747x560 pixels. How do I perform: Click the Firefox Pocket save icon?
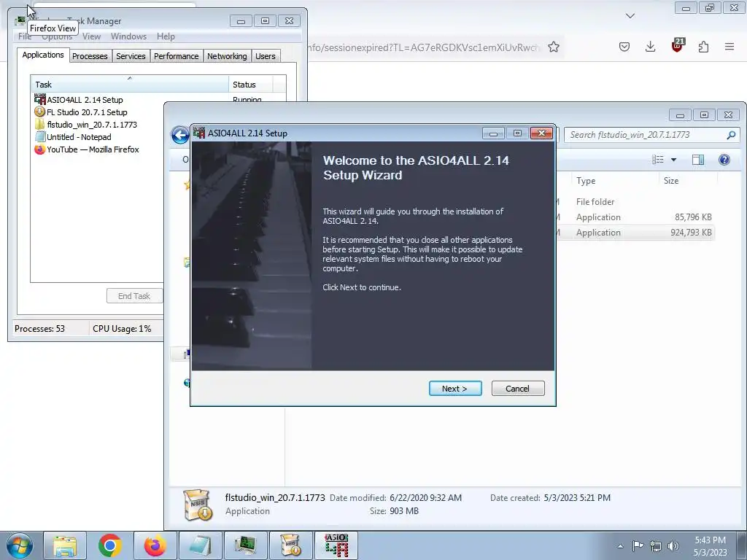point(624,47)
